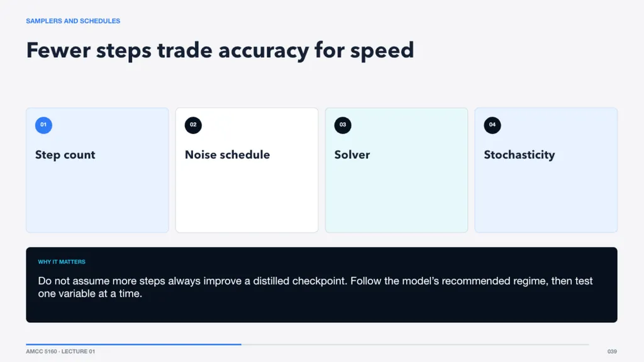Click empty area of Stochasticity card

point(546,198)
